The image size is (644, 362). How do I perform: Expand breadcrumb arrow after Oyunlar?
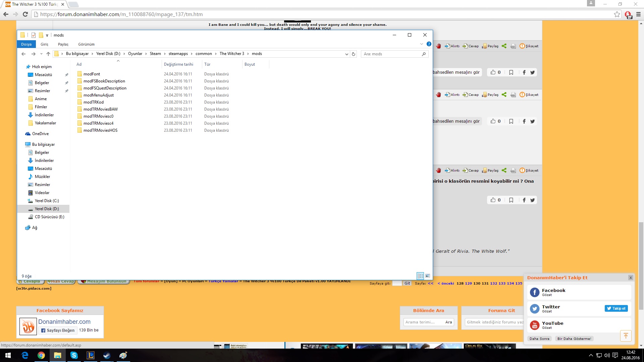click(146, 54)
